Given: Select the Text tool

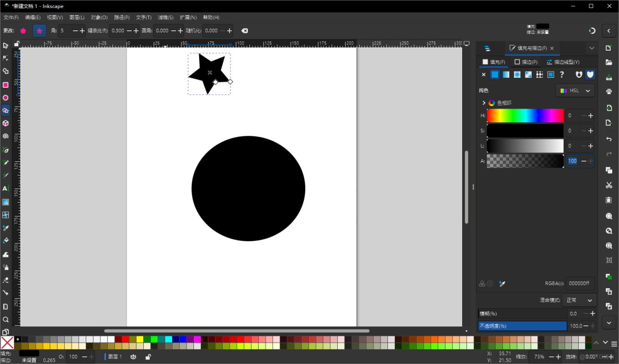Looking at the screenshot, I should (7, 189).
